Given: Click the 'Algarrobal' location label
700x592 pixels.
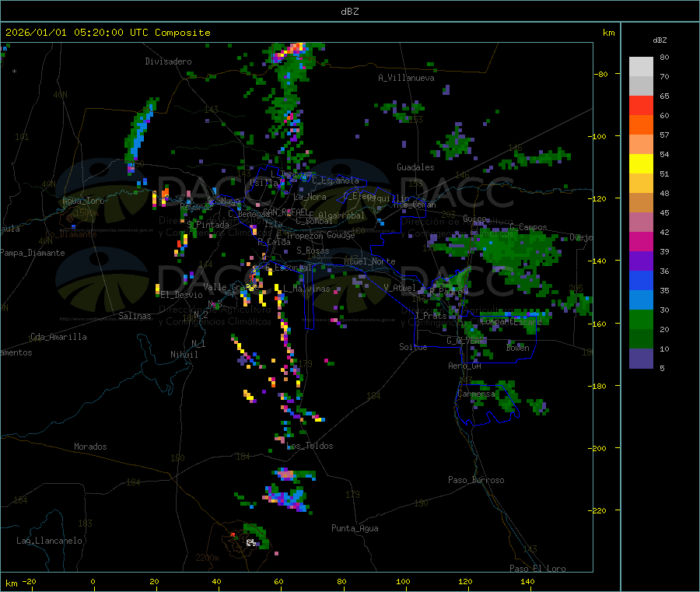Looking at the screenshot, I should pyautogui.click(x=341, y=215).
